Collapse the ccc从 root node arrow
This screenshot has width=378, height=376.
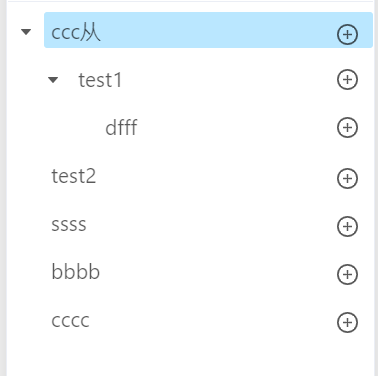click(x=26, y=32)
